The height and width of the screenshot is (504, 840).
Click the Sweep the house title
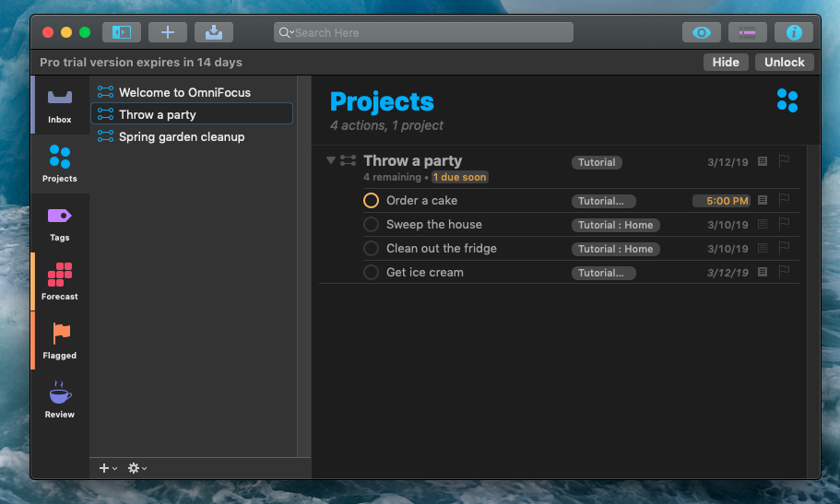pyautogui.click(x=434, y=225)
